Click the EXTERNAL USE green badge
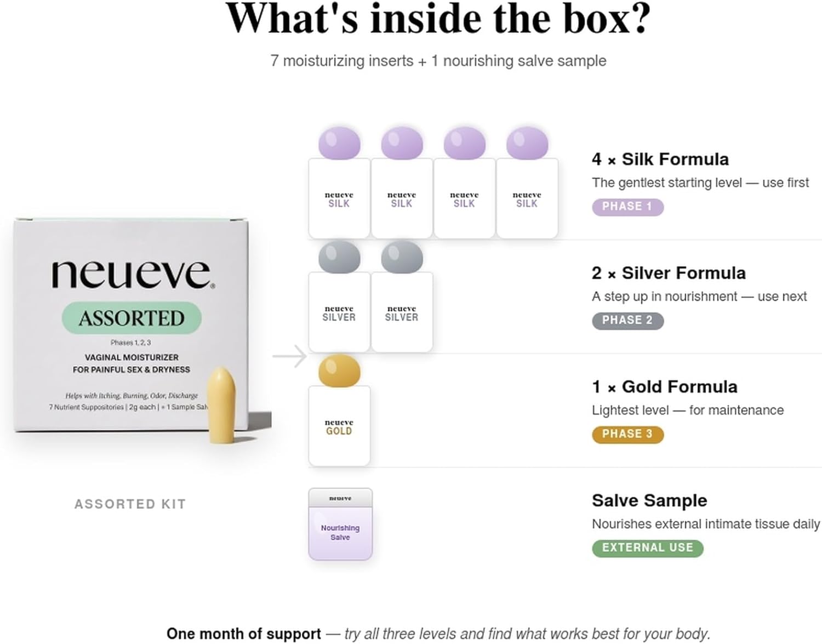 point(647,548)
